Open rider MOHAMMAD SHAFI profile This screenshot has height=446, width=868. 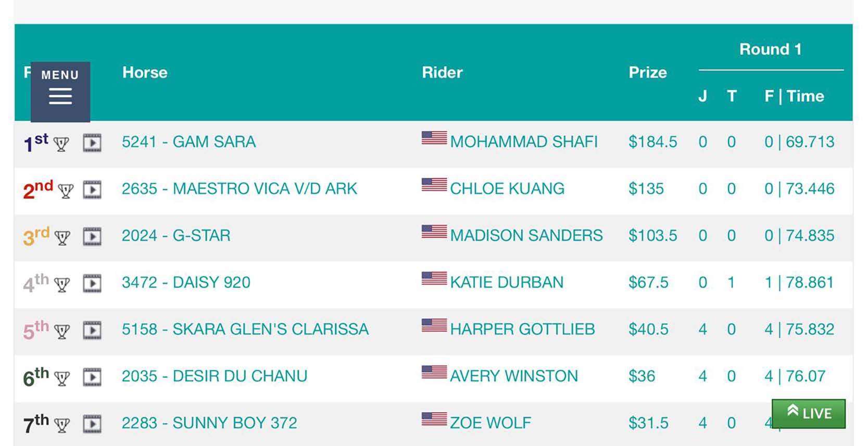click(x=523, y=142)
